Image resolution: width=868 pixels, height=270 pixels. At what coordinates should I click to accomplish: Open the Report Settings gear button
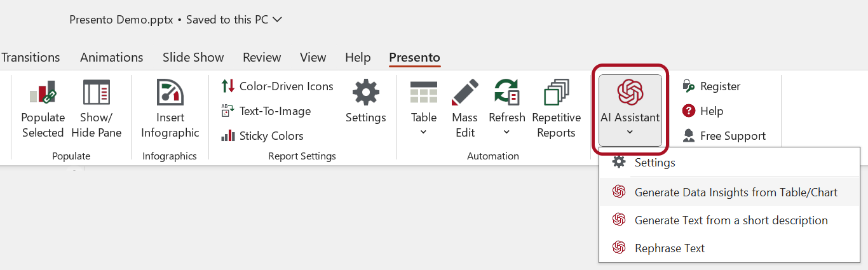pyautogui.click(x=365, y=102)
